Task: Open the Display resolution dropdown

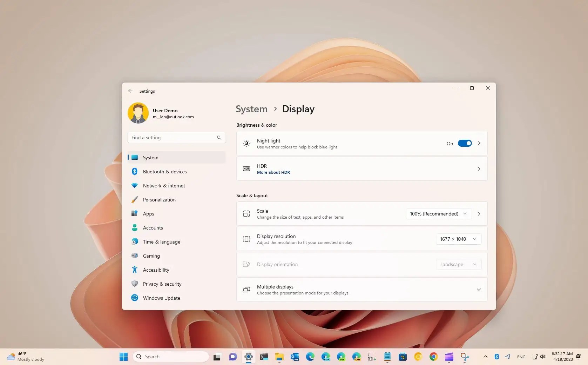Action: (x=458, y=239)
